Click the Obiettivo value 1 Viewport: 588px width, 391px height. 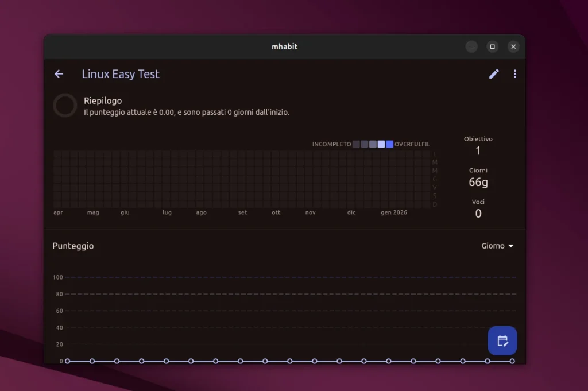pos(478,151)
